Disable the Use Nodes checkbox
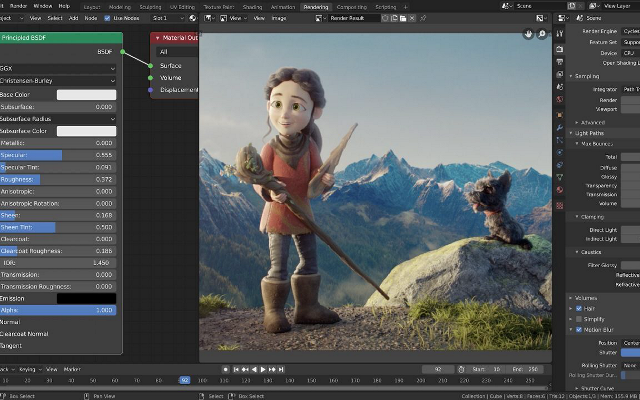Viewport: 640px width, 400px height. click(x=107, y=18)
